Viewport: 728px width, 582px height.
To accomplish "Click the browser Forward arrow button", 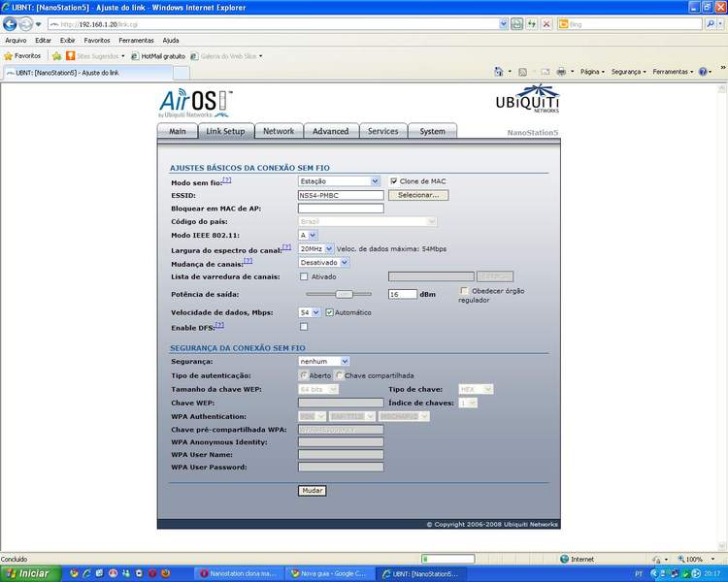I will tap(25, 23).
